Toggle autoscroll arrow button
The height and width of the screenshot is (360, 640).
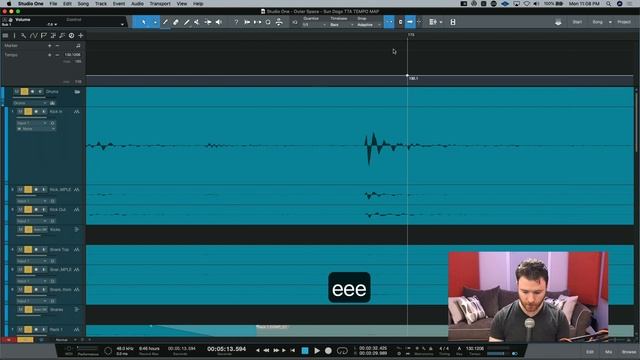(x=410, y=22)
